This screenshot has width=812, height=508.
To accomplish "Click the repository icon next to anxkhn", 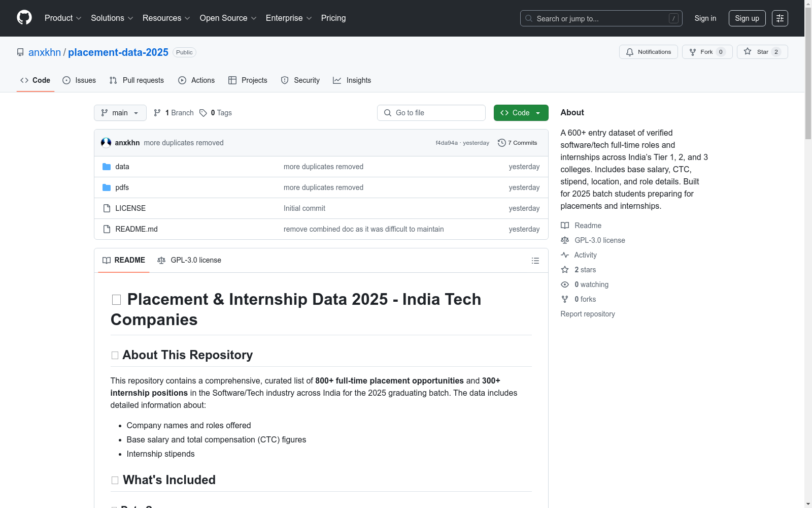I will (x=20, y=52).
